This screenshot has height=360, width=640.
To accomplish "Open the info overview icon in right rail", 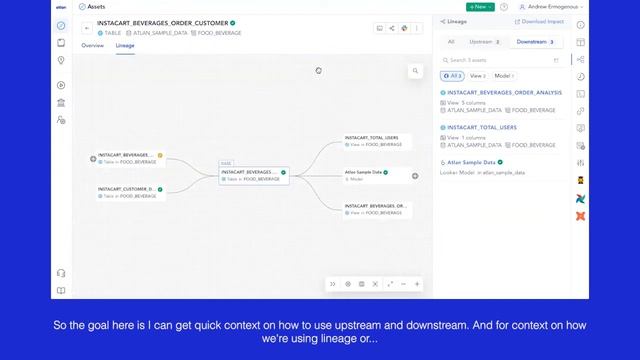I will 580,25.
